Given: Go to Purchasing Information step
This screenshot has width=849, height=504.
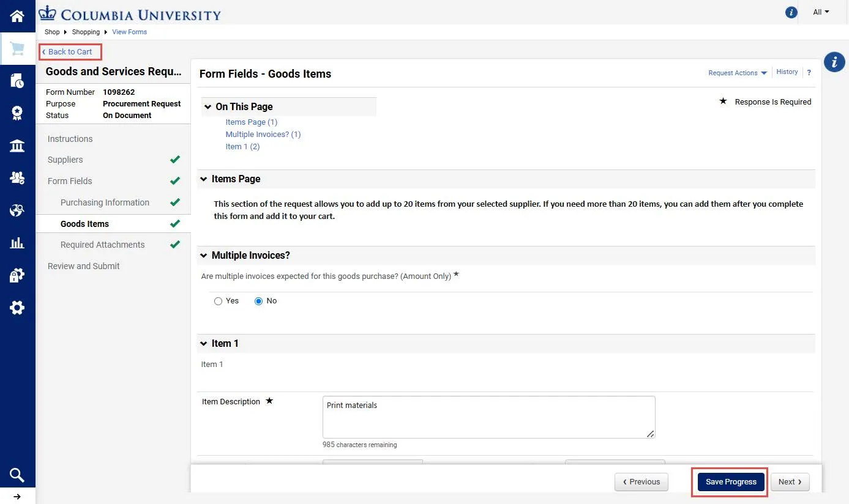Looking at the screenshot, I should point(105,202).
